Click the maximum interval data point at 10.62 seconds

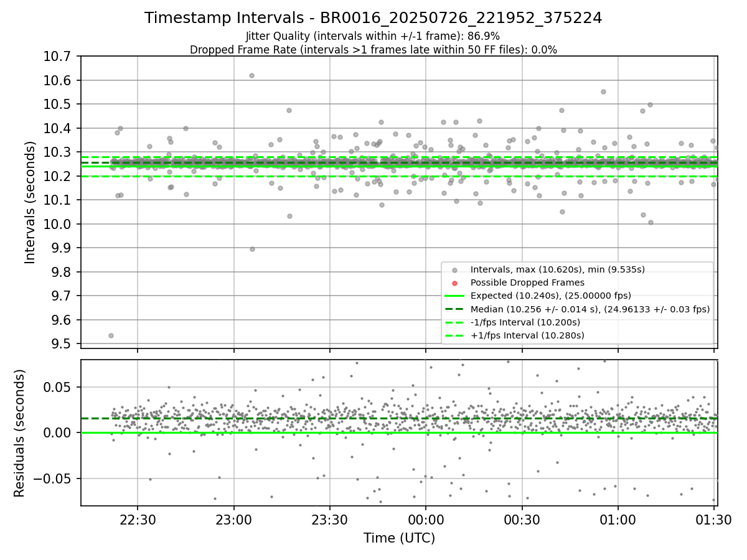point(251,75)
